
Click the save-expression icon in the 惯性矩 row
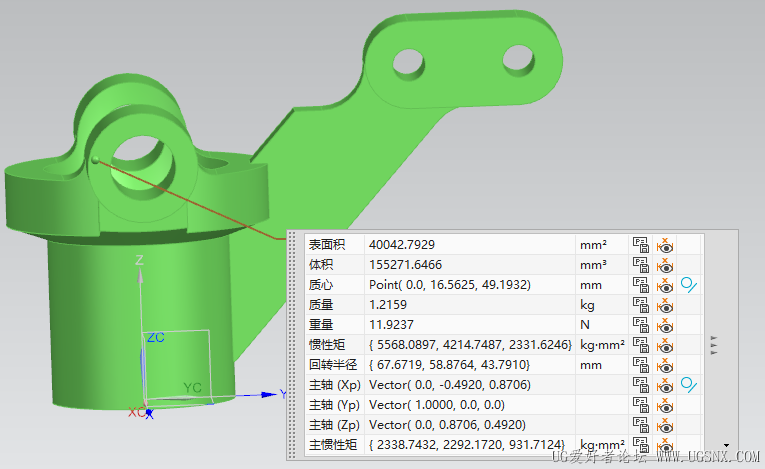tap(641, 345)
